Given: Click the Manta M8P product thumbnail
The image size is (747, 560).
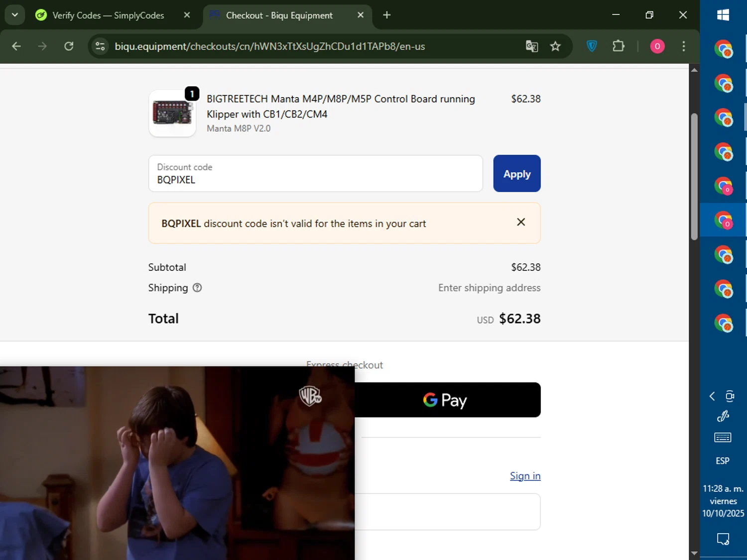Looking at the screenshot, I should 172,113.
